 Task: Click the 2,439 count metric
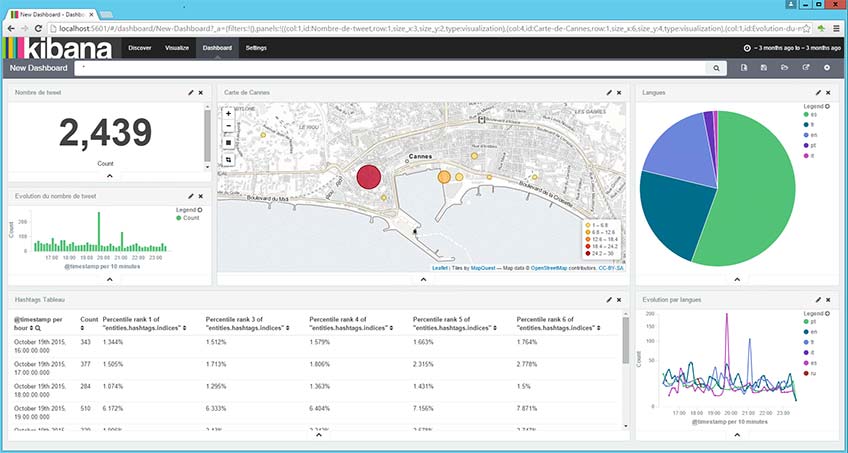coord(105,133)
